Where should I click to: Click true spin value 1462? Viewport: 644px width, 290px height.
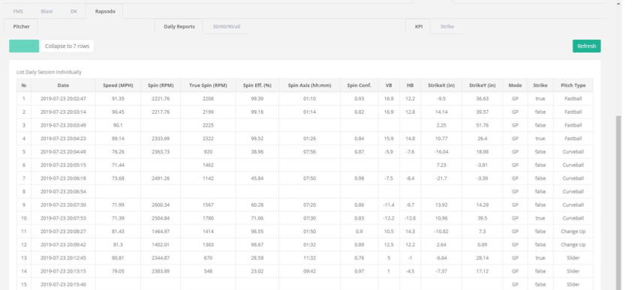208,165
